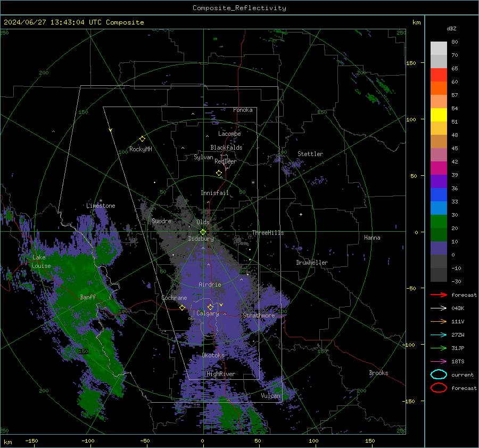Click the 100 tick on right axis
Viewport: 479px width, 448px height.
click(411, 119)
